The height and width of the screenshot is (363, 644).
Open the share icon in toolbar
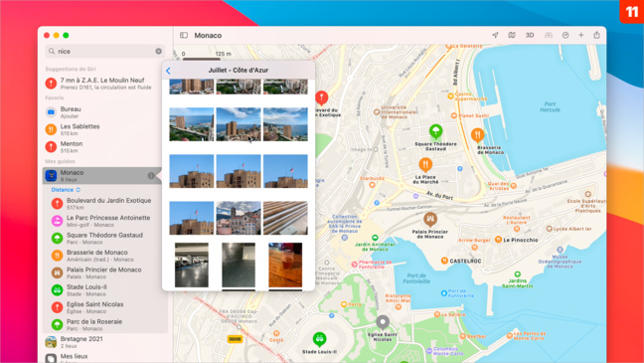coord(596,35)
